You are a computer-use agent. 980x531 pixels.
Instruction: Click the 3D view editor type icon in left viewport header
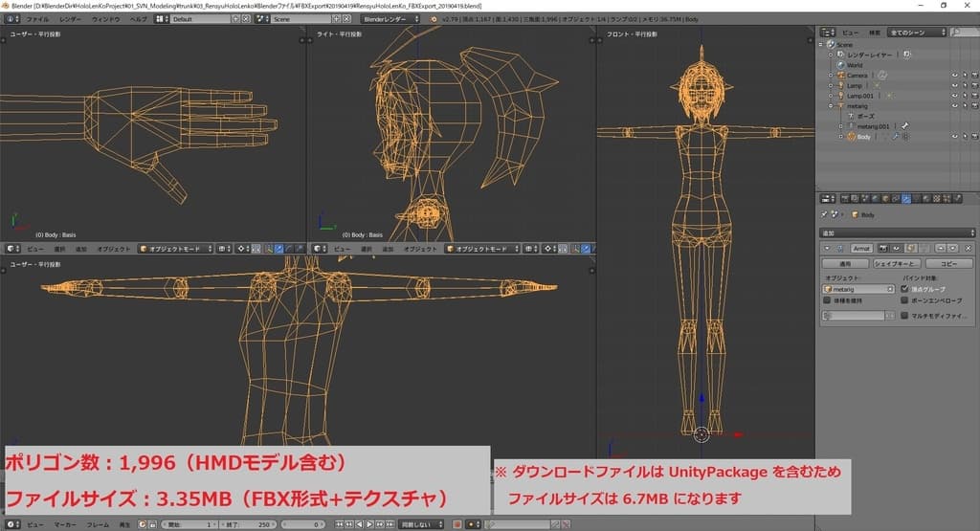click(x=11, y=249)
